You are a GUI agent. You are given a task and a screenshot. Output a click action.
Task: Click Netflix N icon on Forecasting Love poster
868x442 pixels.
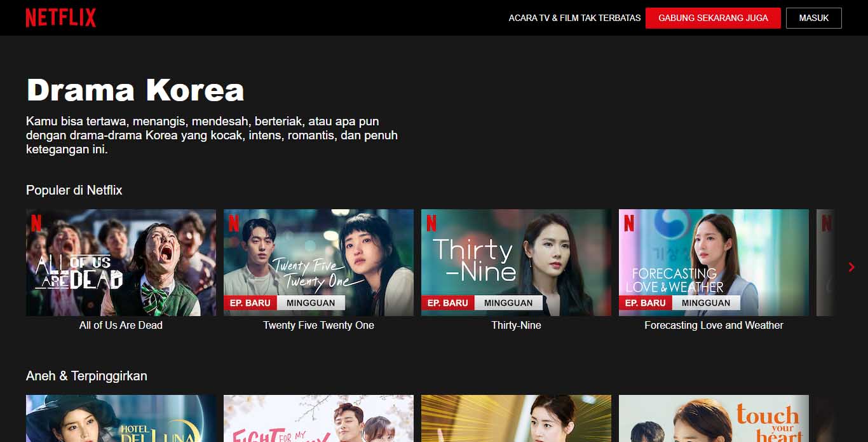click(x=629, y=223)
